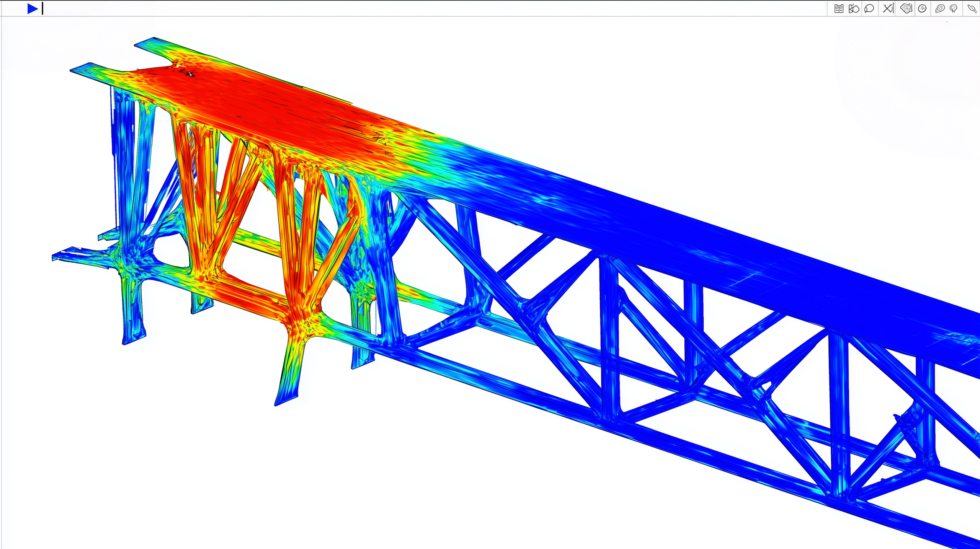Select the leftmost report icon in the toolbar
The image size is (980, 549).
(838, 8)
